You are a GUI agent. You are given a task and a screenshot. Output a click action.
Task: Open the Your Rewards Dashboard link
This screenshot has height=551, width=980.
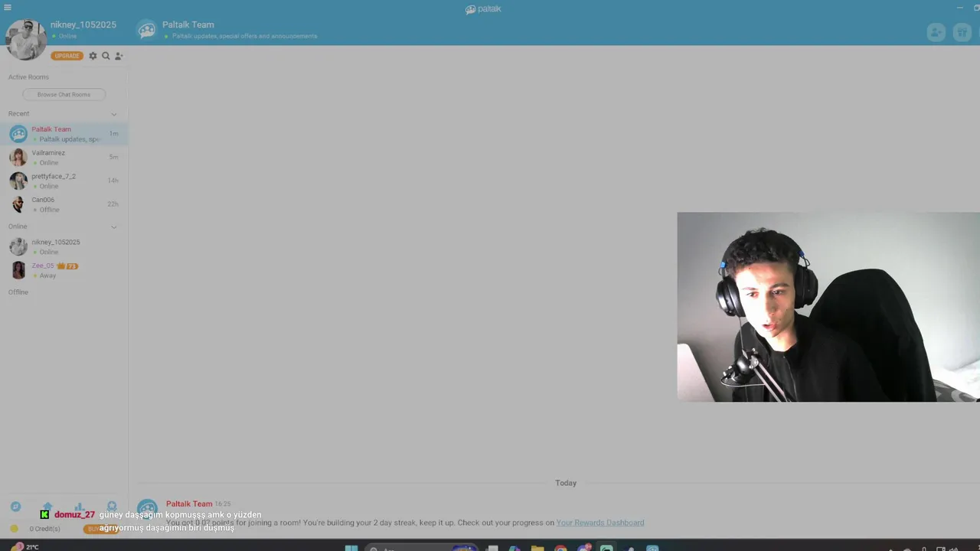tap(600, 523)
